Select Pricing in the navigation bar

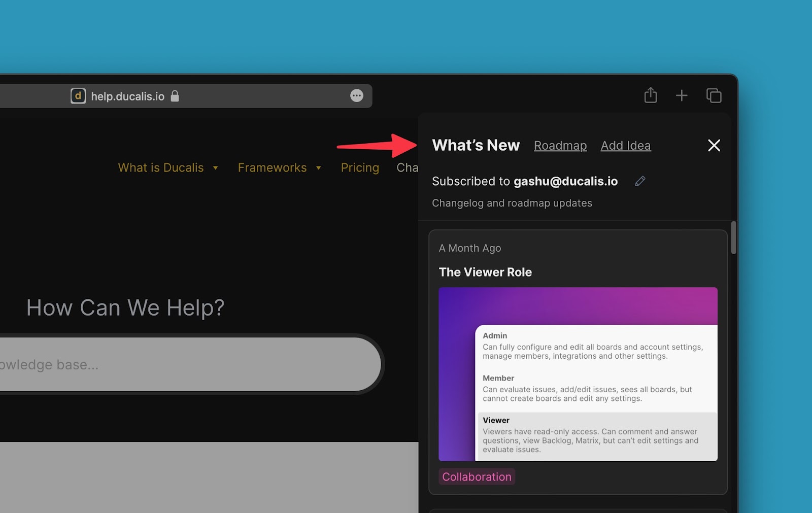(360, 167)
